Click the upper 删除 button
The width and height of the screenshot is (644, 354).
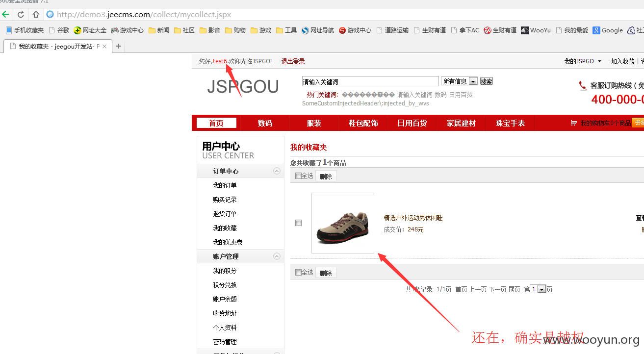(326, 177)
